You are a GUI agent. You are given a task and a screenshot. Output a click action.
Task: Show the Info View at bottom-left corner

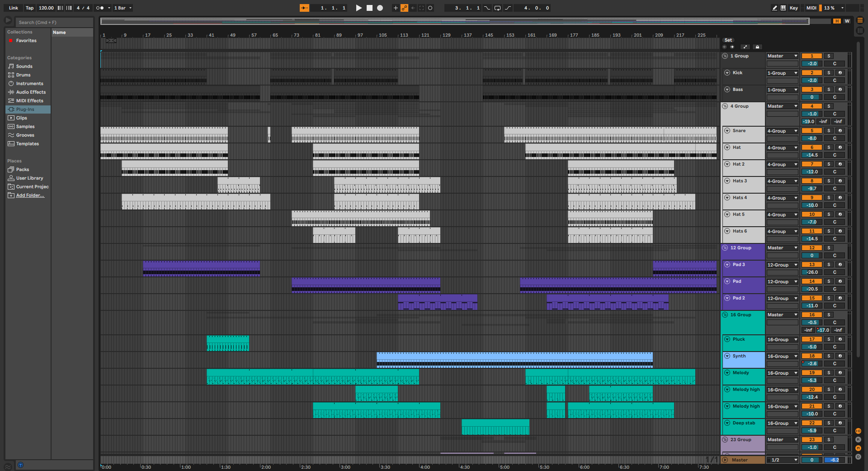(8, 466)
